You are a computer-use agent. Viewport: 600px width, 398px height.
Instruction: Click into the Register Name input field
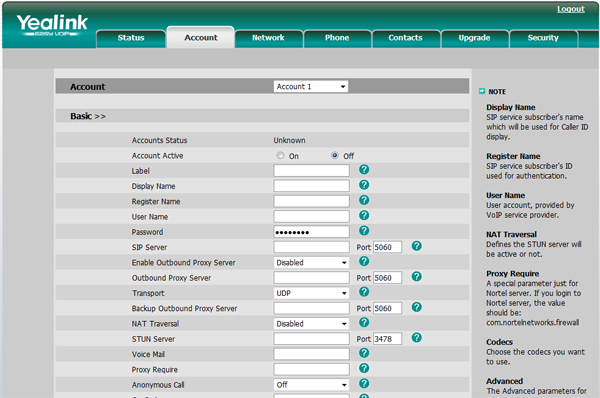[x=311, y=201]
